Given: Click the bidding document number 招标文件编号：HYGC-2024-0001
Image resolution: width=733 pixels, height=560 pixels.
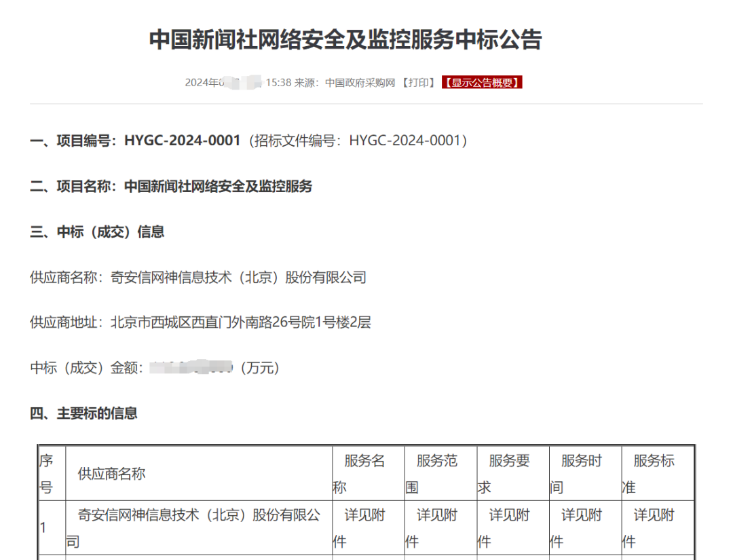Looking at the screenshot, I should click(358, 141).
